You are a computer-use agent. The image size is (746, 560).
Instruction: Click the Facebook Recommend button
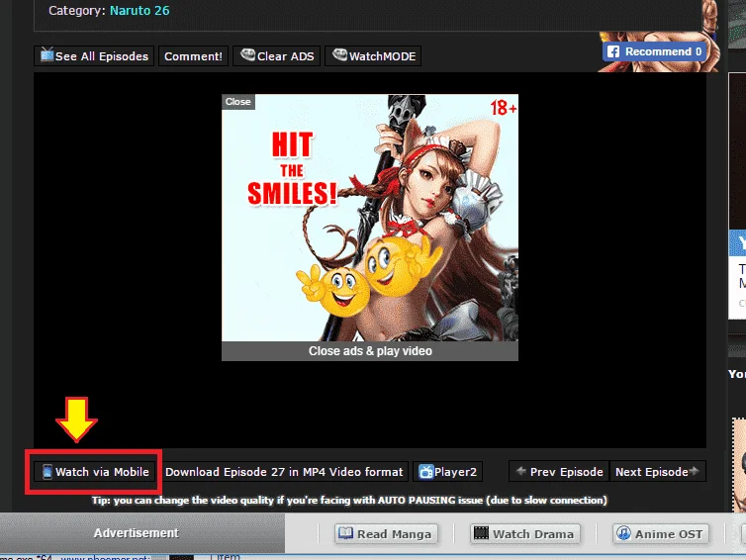(x=654, y=51)
